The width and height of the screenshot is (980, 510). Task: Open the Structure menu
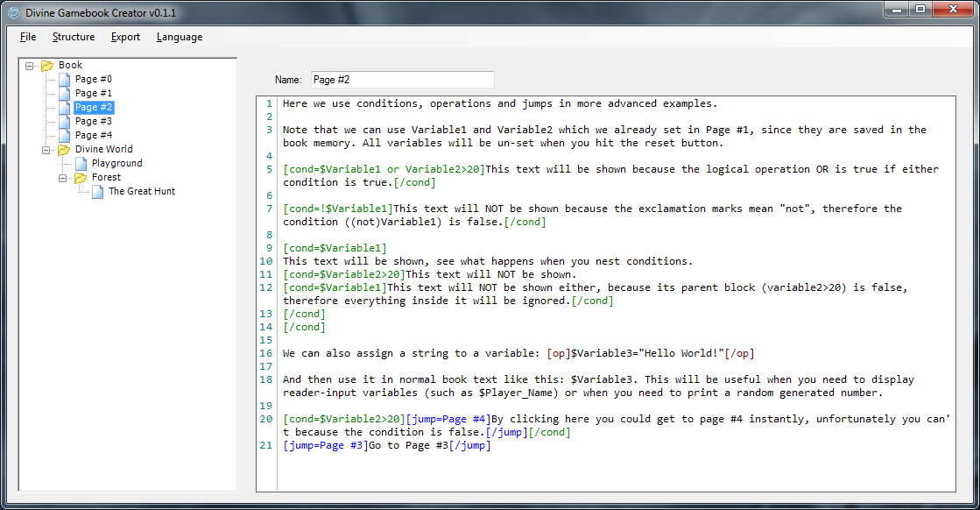pyautogui.click(x=74, y=37)
